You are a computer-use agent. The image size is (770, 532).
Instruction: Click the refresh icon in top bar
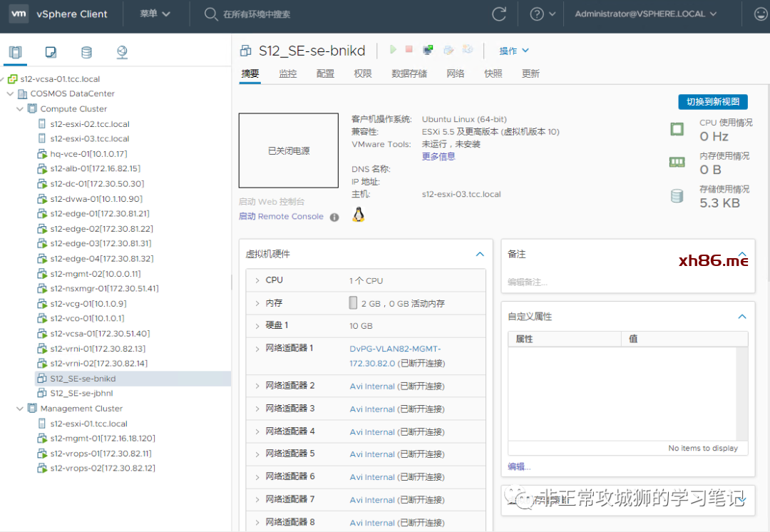[499, 14]
